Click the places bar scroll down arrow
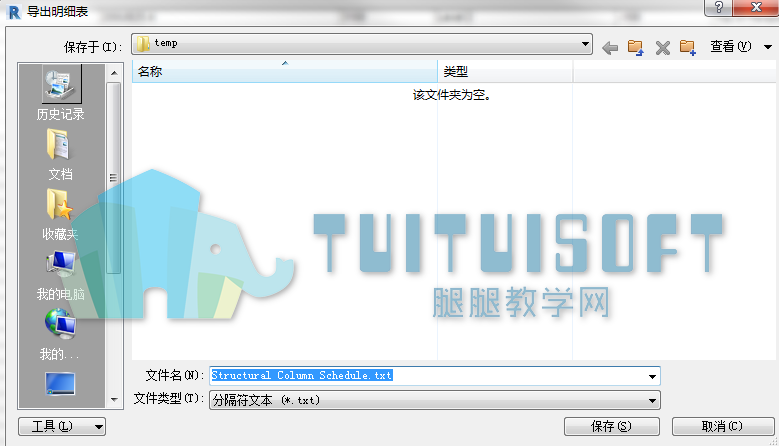 [x=114, y=400]
